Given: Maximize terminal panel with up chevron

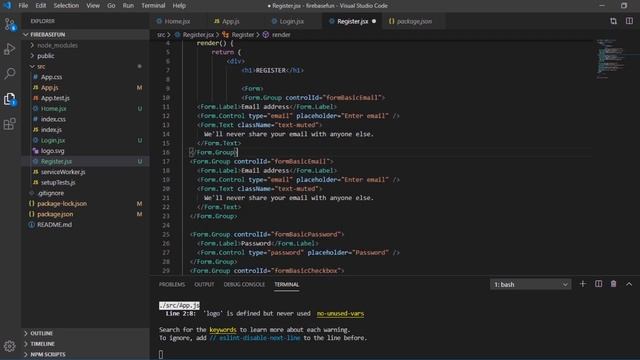Looking at the screenshot, I should 629,284.
